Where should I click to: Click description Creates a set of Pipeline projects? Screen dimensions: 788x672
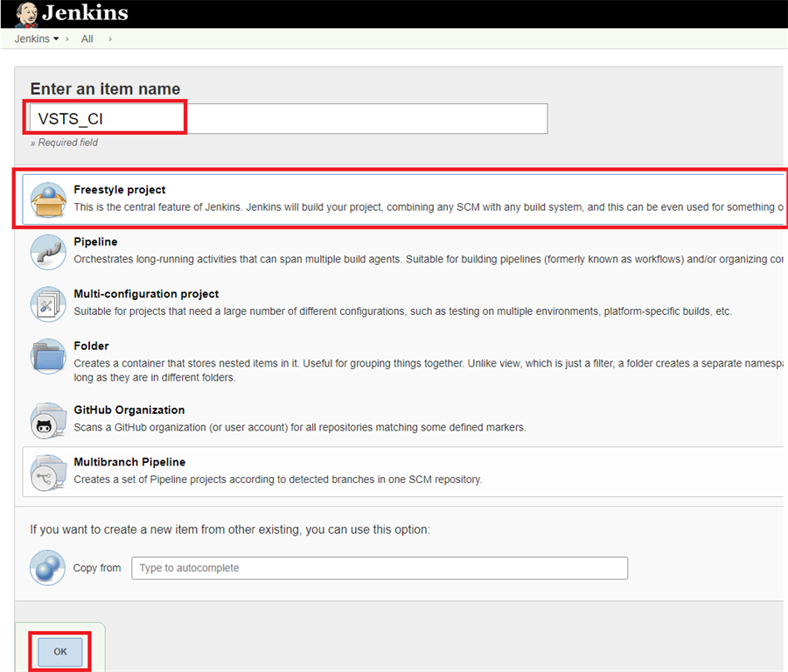pos(278,479)
